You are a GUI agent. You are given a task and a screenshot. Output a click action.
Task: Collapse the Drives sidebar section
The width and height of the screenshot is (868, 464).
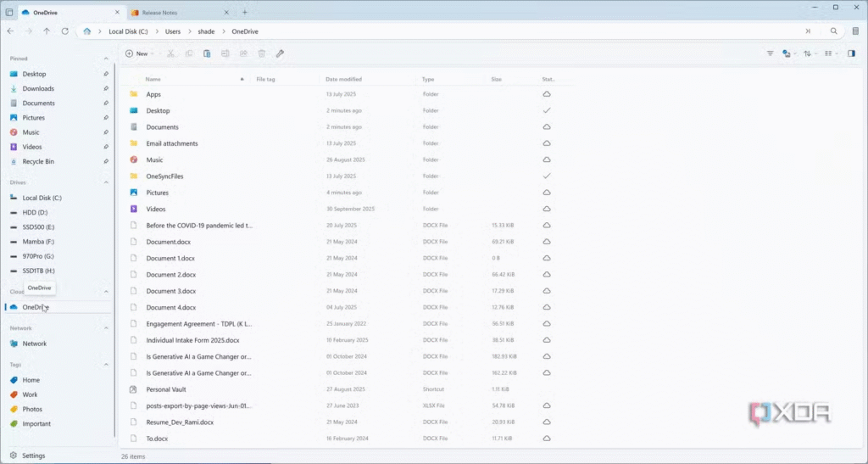(106, 182)
